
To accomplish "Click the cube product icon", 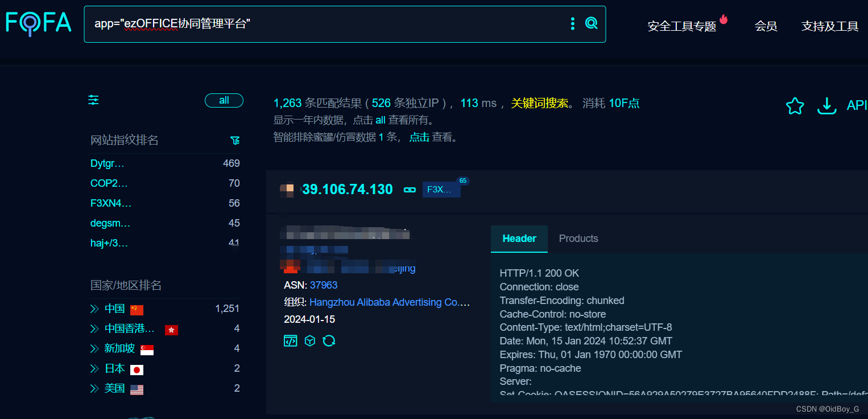I will tap(309, 340).
